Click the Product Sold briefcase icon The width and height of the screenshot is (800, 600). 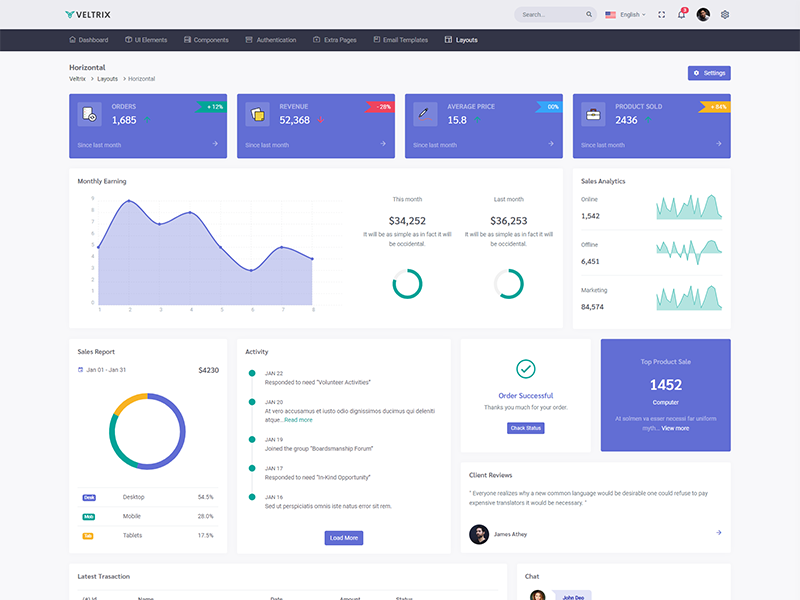coord(593,114)
